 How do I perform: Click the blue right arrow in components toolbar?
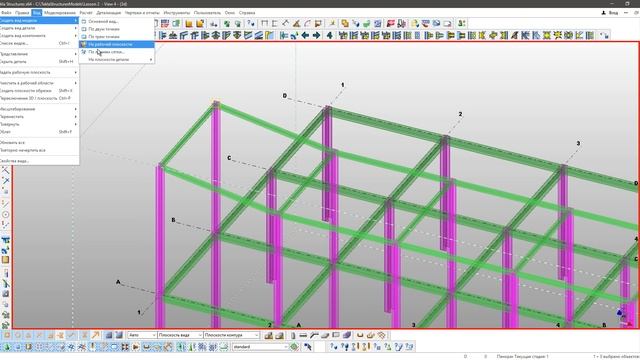pyautogui.click(x=316, y=36)
